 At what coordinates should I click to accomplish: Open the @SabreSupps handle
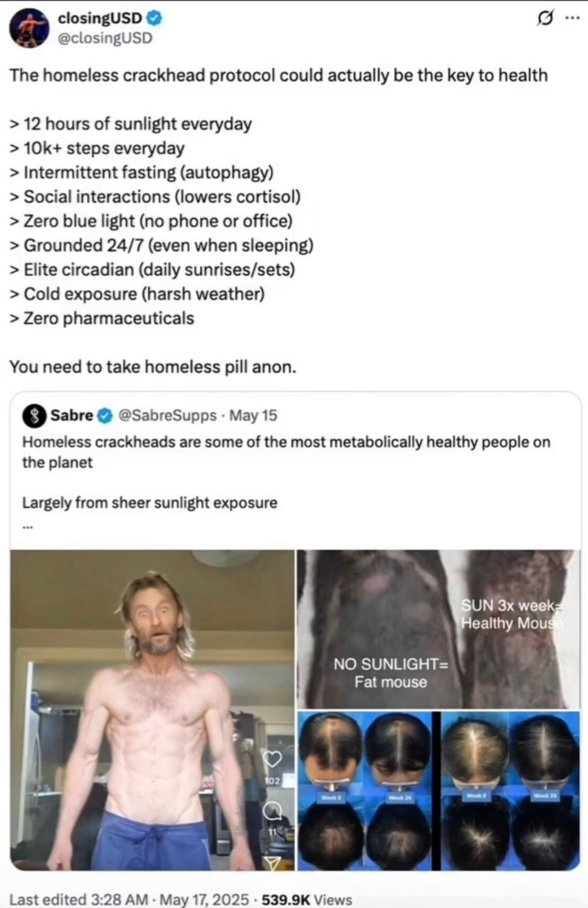[167, 415]
